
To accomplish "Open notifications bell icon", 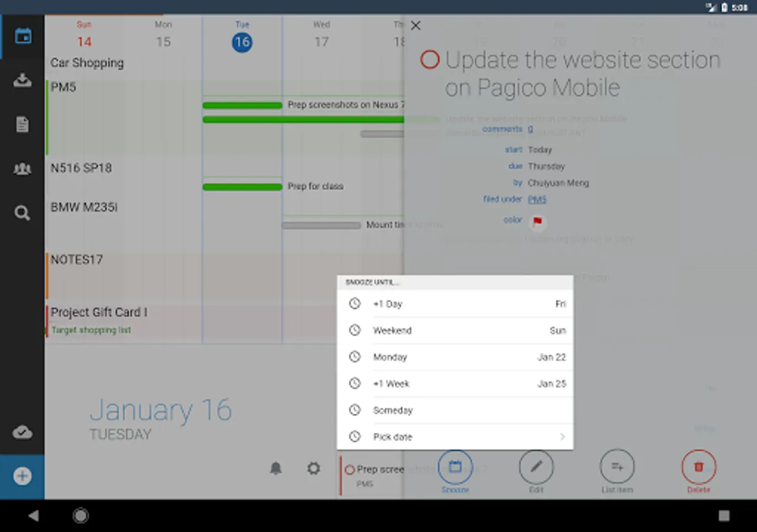I will (x=276, y=469).
